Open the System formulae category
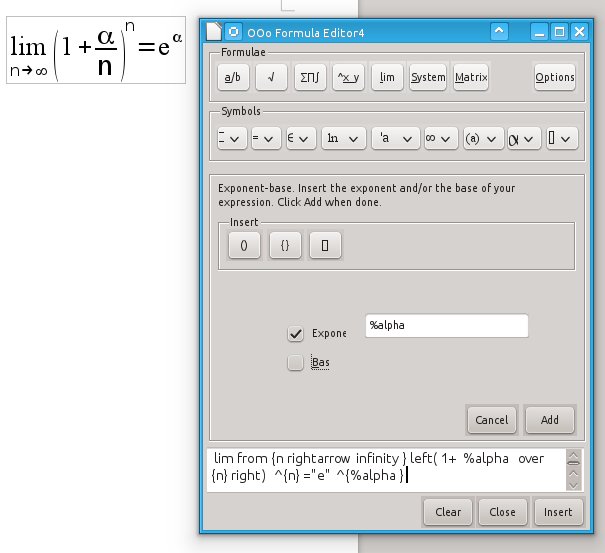The image size is (605, 553). tap(428, 77)
